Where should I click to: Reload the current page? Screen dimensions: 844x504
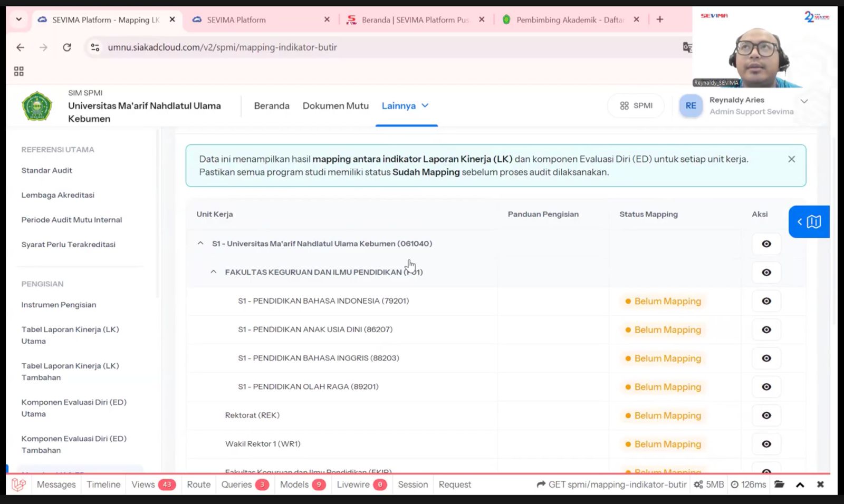67,47
